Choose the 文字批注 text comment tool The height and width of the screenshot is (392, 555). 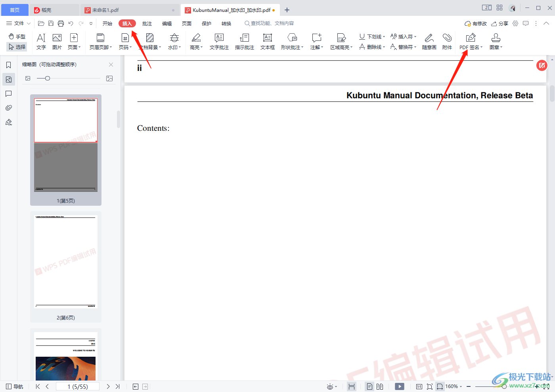[x=219, y=42]
